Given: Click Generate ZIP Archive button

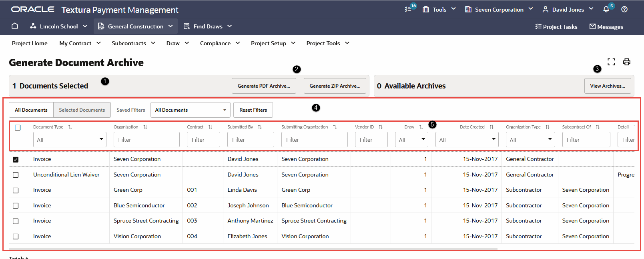Looking at the screenshot, I should coord(335,86).
